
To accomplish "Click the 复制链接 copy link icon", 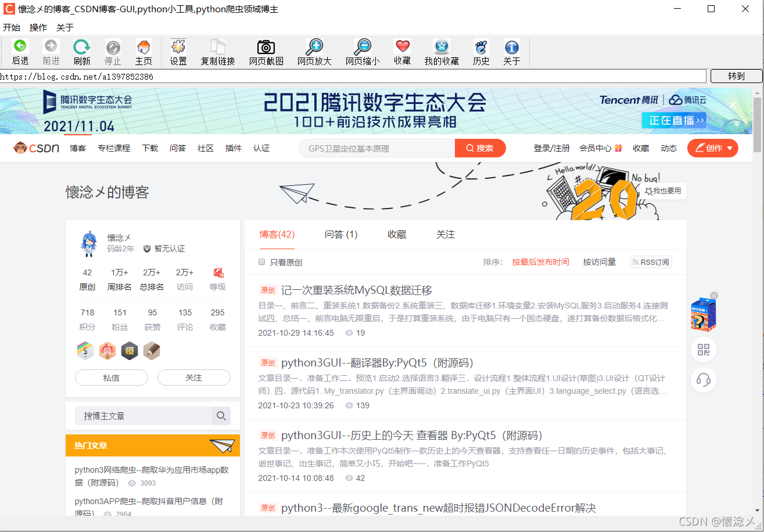I will [218, 46].
